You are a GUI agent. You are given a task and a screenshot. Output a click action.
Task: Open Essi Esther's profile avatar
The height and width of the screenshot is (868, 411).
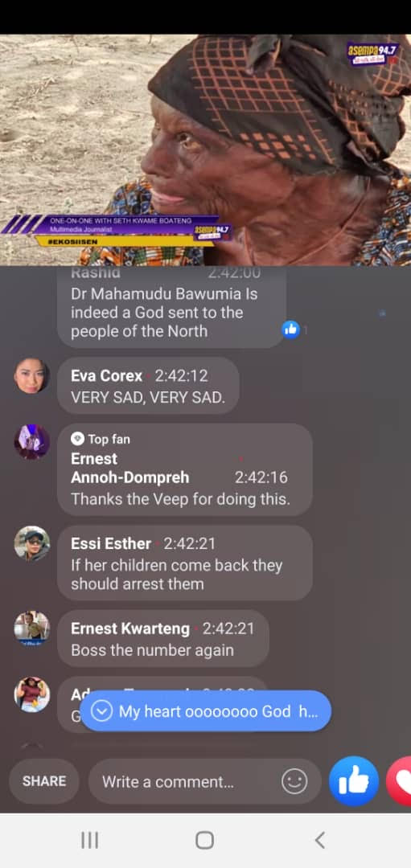(31, 543)
